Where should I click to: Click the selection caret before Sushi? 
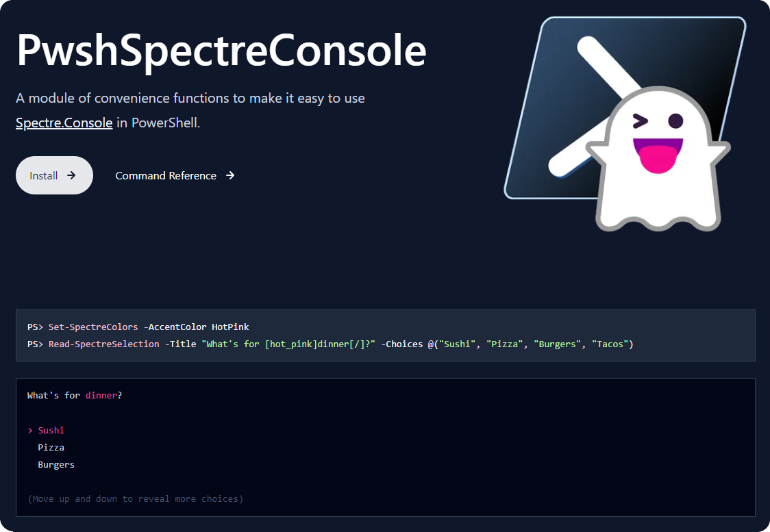(29, 430)
